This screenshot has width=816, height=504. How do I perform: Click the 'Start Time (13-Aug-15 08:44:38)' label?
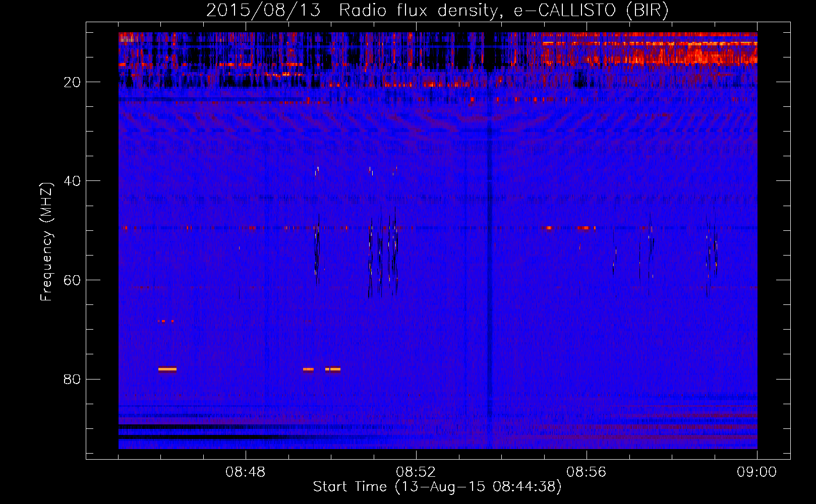click(437, 487)
